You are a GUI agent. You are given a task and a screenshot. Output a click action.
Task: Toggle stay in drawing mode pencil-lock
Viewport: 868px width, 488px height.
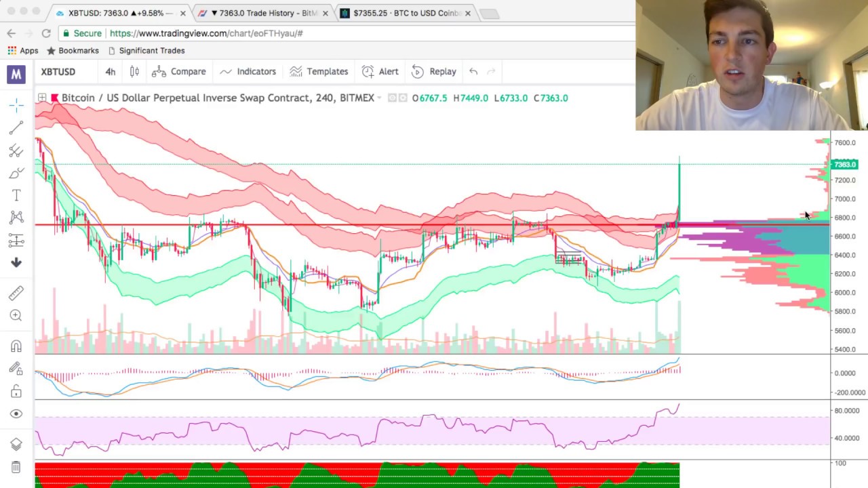click(x=16, y=369)
